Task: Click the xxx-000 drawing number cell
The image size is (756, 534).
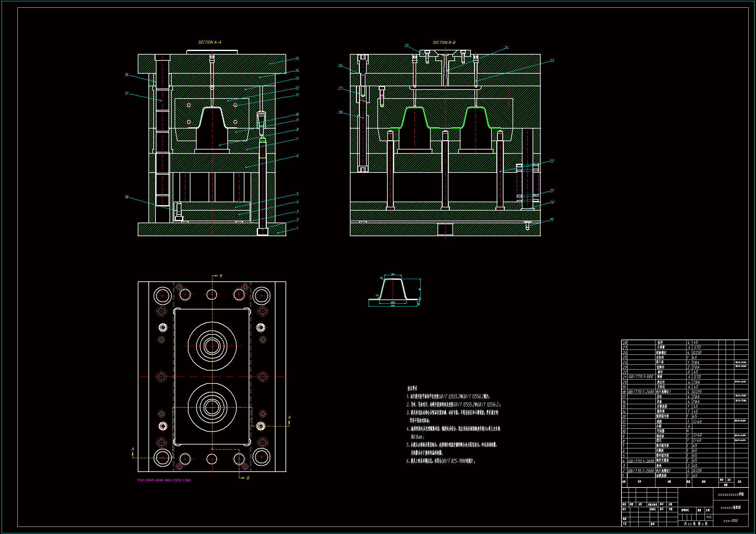Action: click(x=730, y=521)
